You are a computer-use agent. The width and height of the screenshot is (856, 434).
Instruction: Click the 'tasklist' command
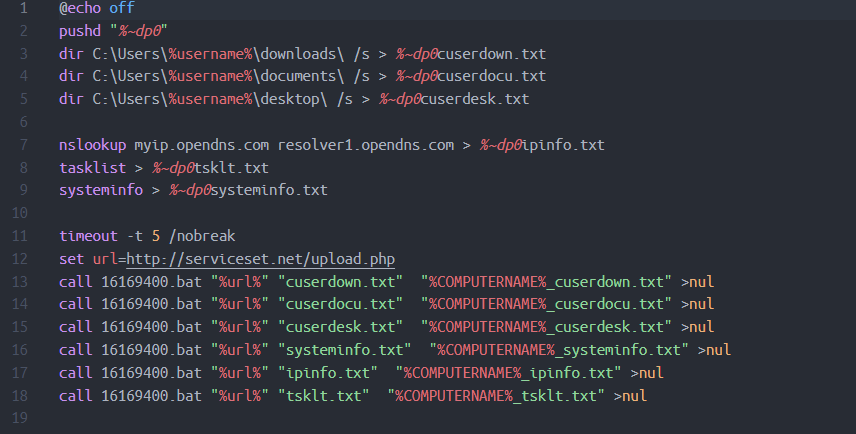click(92, 168)
